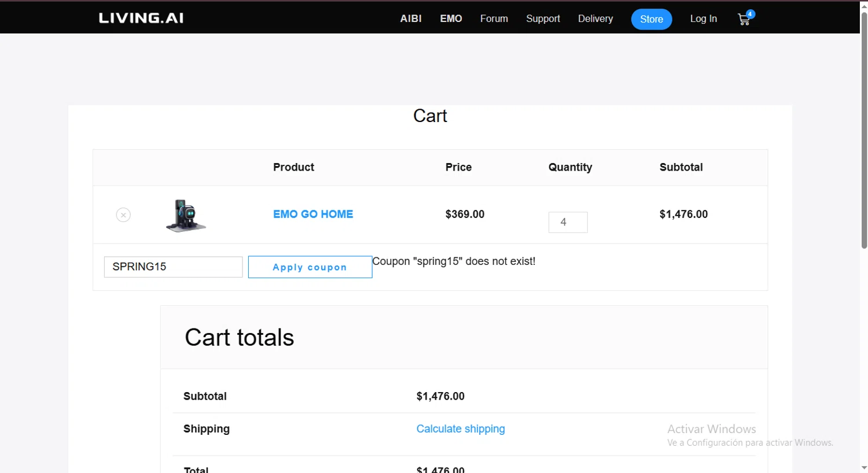Open the EMO GO HOME product link
The height and width of the screenshot is (473, 868).
click(313, 214)
